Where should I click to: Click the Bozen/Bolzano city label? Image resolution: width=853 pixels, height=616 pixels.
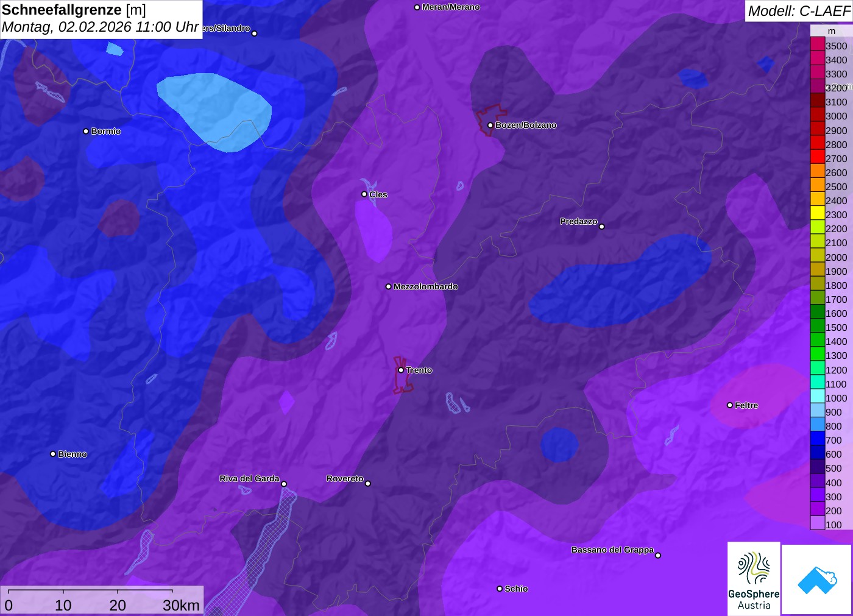[x=526, y=125]
